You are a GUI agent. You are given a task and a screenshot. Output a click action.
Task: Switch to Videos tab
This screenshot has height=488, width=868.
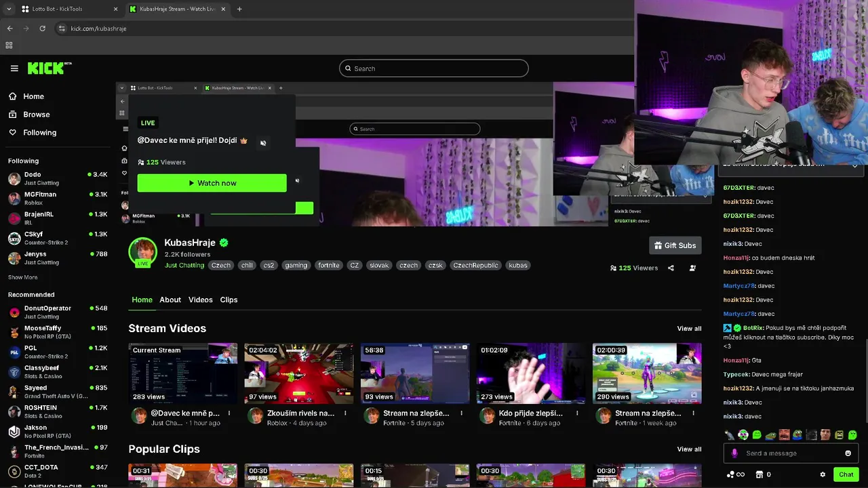tap(200, 300)
